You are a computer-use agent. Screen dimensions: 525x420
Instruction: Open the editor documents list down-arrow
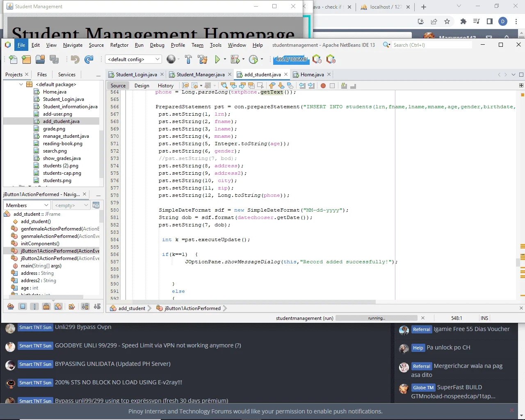[x=513, y=75]
